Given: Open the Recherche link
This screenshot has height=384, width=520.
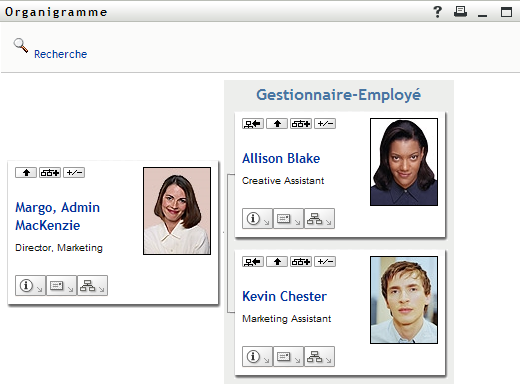Looking at the screenshot, I should [x=60, y=54].
